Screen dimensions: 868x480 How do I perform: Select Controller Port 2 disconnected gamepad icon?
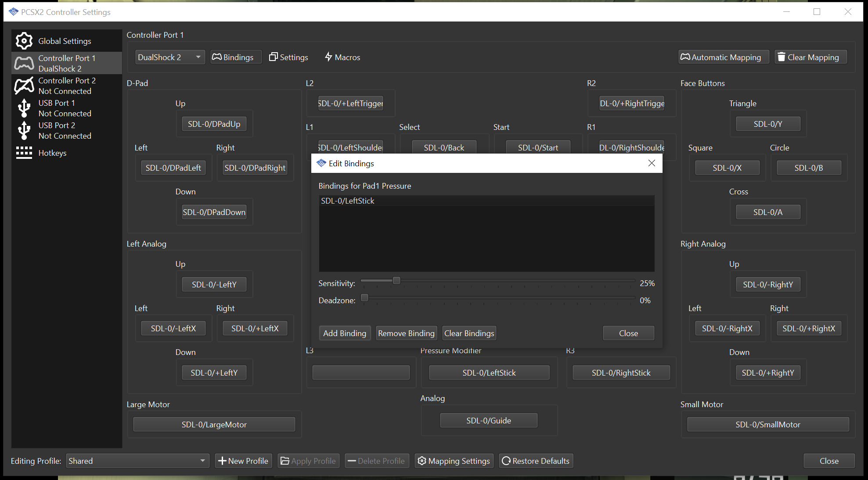click(x=24, y=86)
